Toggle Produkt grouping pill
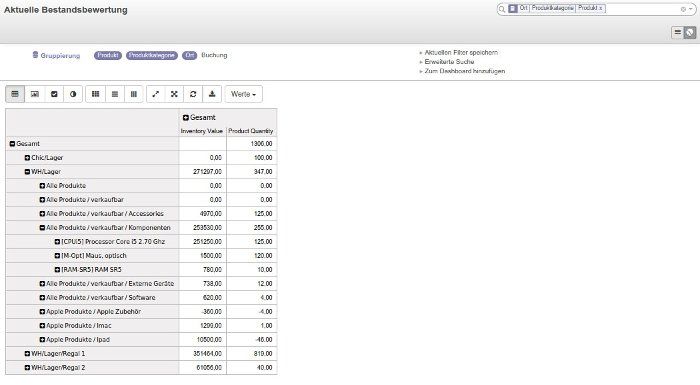This screenshot has height=385, width=700. 108,55
